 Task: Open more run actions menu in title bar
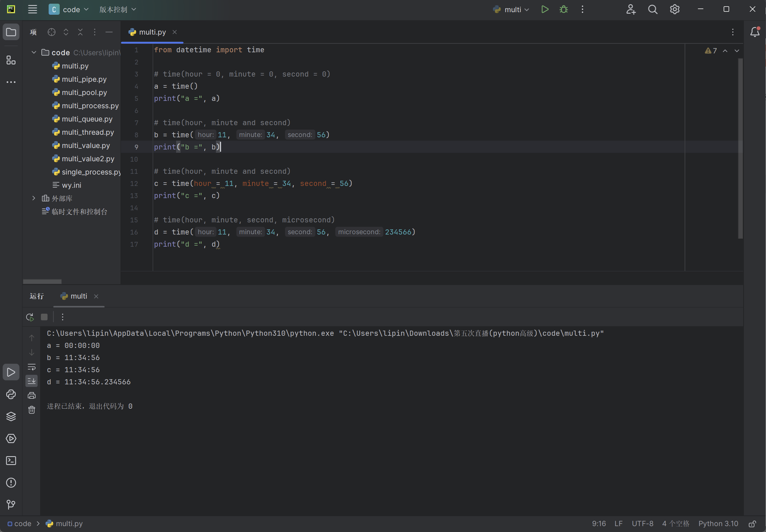pyautogui.click(x=583, y=10)
